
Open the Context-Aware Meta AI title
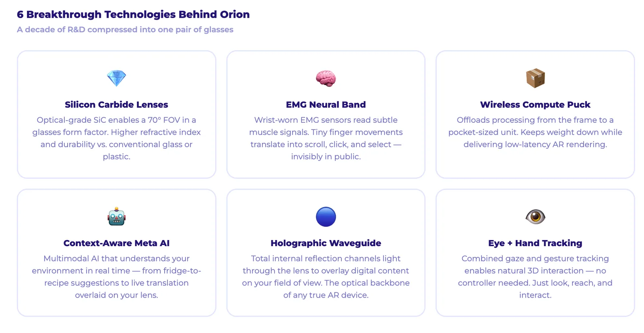click(116, 243)
